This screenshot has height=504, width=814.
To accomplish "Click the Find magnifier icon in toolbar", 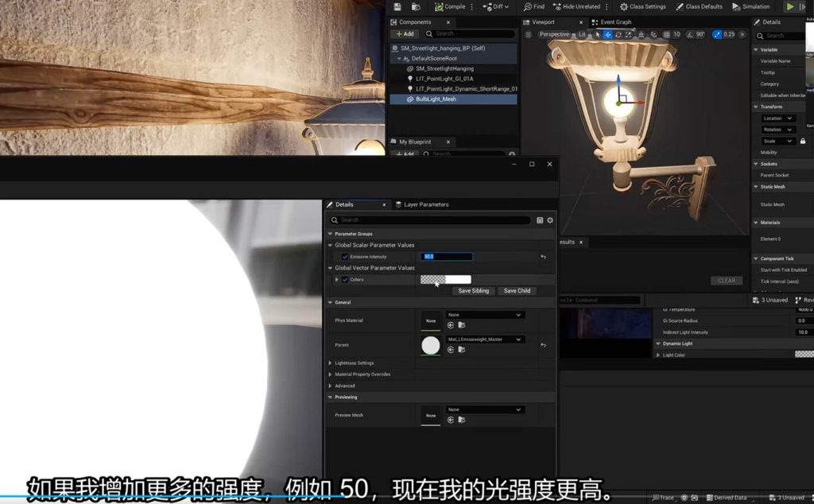I will pos(528,6).
